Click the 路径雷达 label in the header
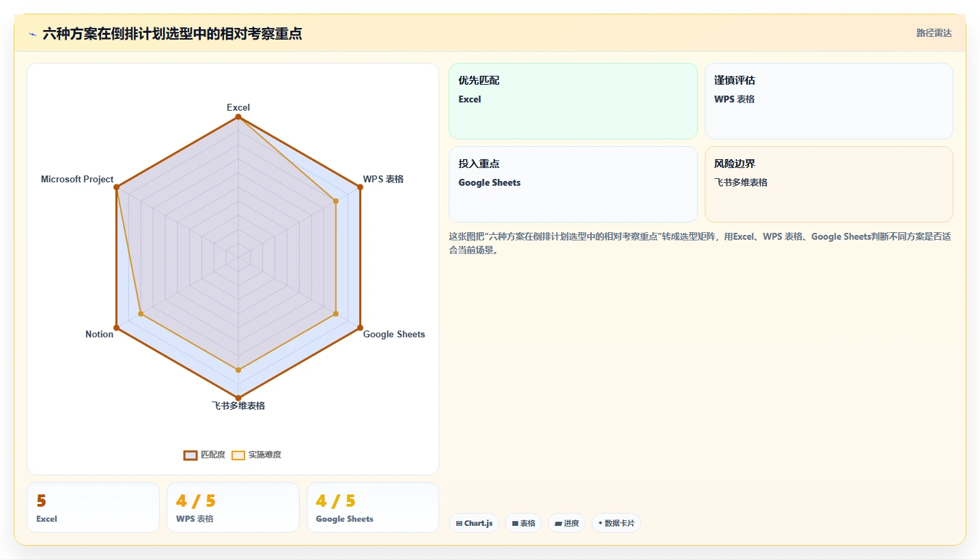 934,33
